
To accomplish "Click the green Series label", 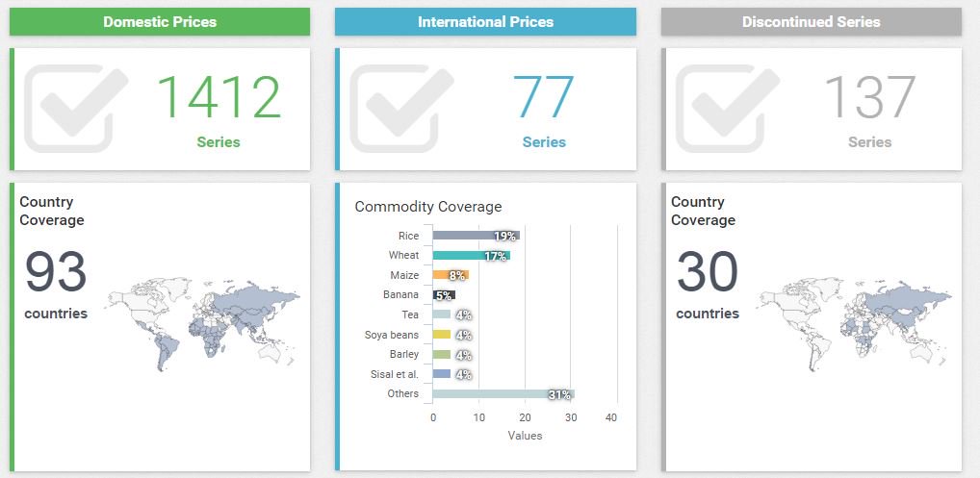I will (x=219, y=142).
